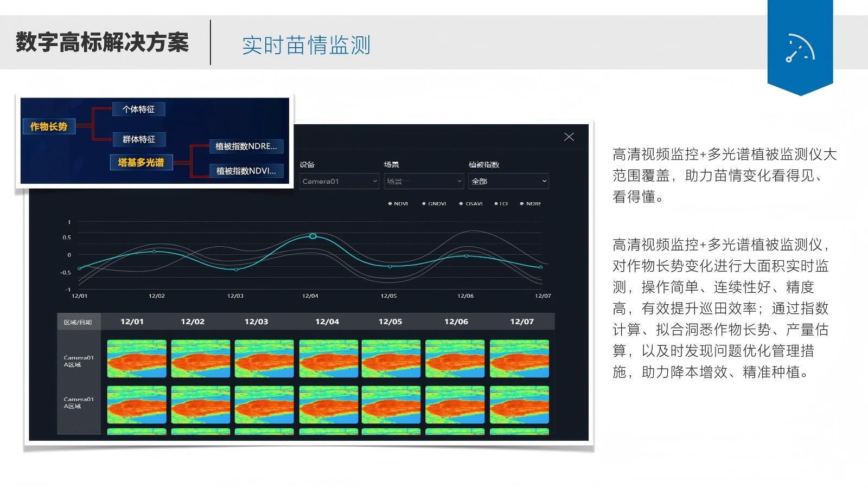The image size is (868, 488).
Task: Toggle the OSAVI legend series
Action: pos(471,204)
